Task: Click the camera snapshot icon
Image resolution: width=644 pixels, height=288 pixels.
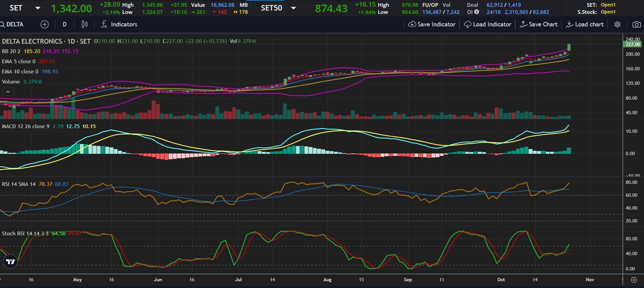Action: point(636,24)
